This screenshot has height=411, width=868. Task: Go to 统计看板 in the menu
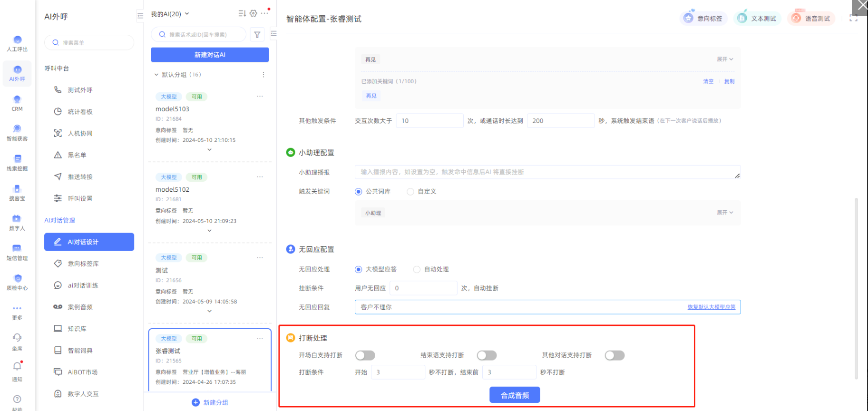pyautogui.click(x=80, y=112)
